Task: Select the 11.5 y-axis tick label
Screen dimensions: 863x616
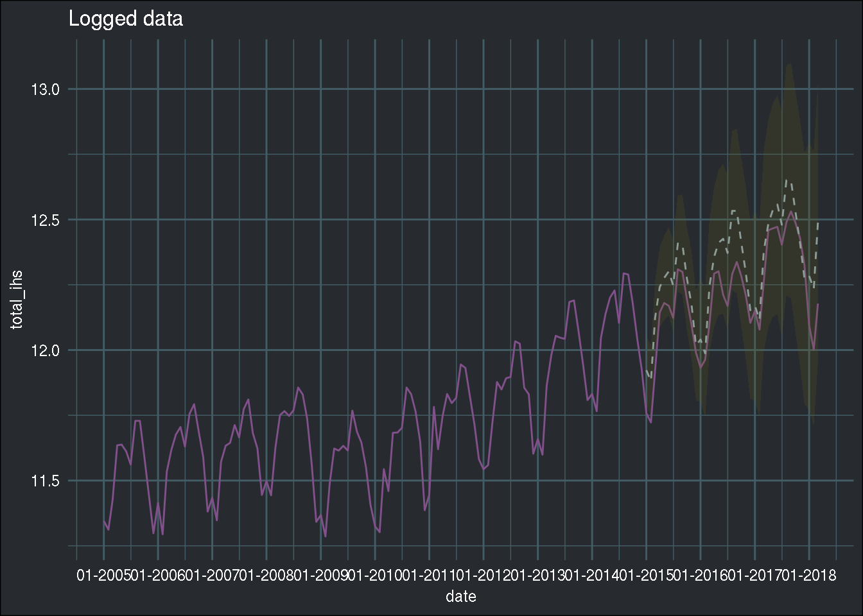Action: (x=45, y=481)
